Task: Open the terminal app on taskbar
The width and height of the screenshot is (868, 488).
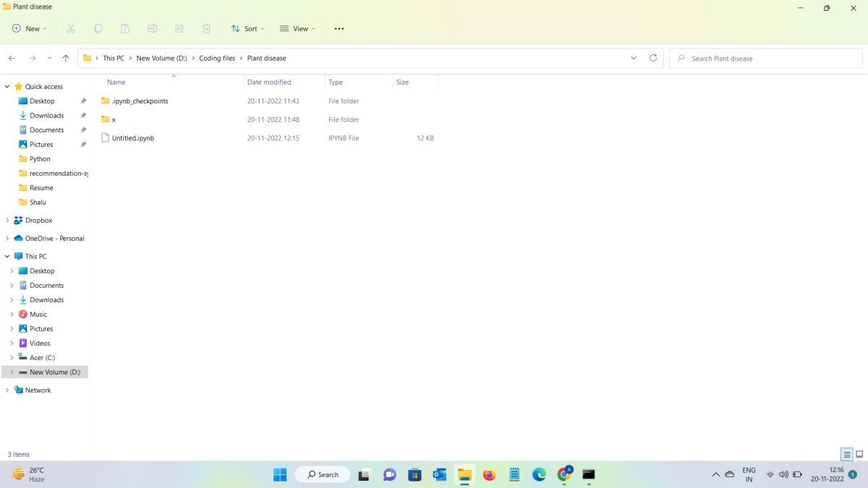Action: 589,475
